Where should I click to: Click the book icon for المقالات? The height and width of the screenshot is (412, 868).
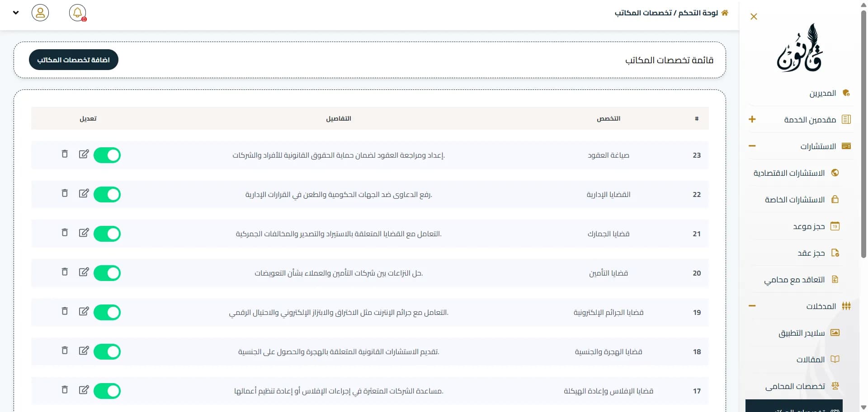click(x=835, y=359)
